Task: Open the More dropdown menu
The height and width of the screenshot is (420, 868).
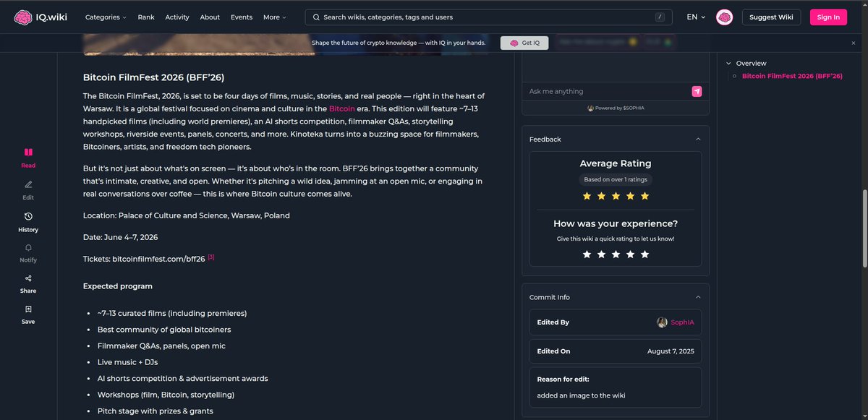Action: point(275,17)
